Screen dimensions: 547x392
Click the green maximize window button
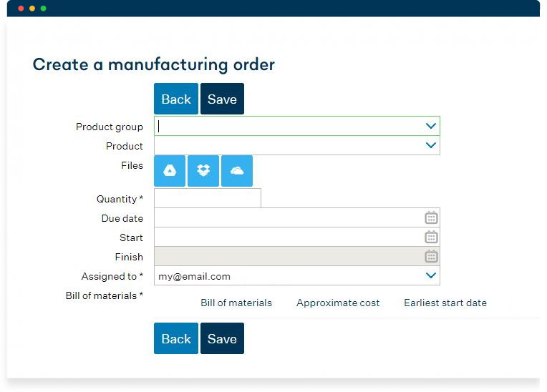(43, 9)
